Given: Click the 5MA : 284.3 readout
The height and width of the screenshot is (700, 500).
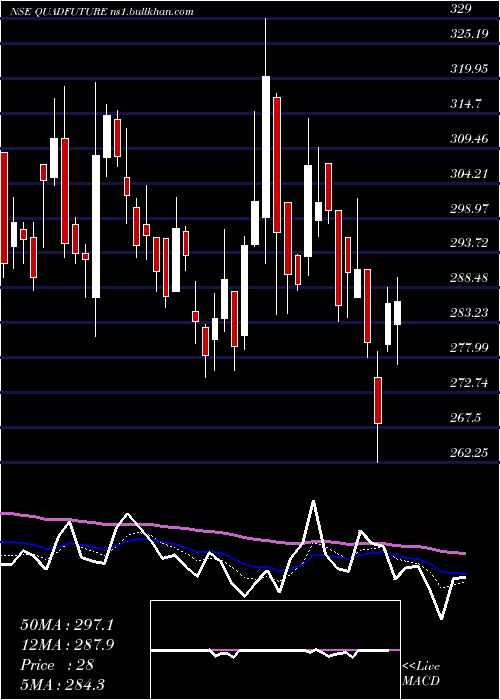Looking at the screenshot, I should click(x=62, y=685).
